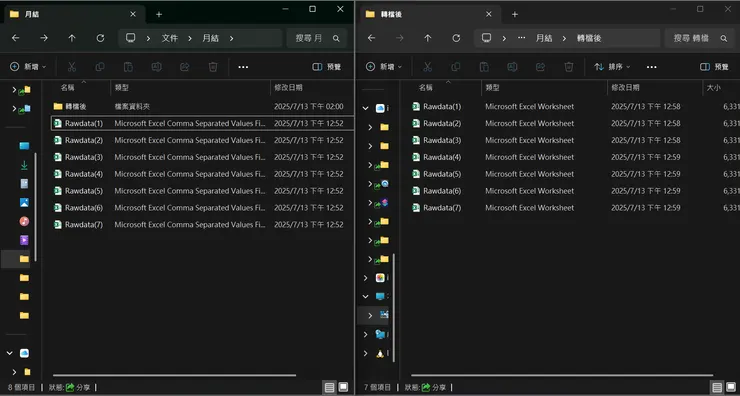Click Back arrow in left 月結 window

coord(16,38)
